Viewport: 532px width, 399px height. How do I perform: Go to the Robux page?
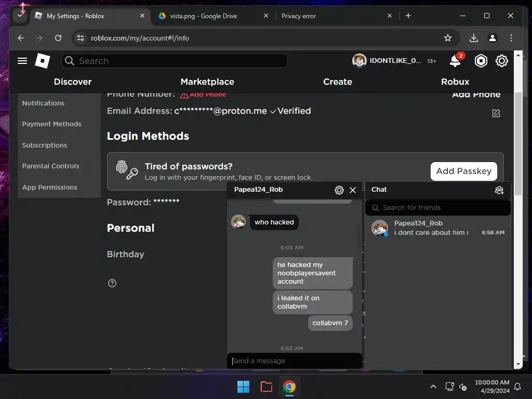[455, 82]
